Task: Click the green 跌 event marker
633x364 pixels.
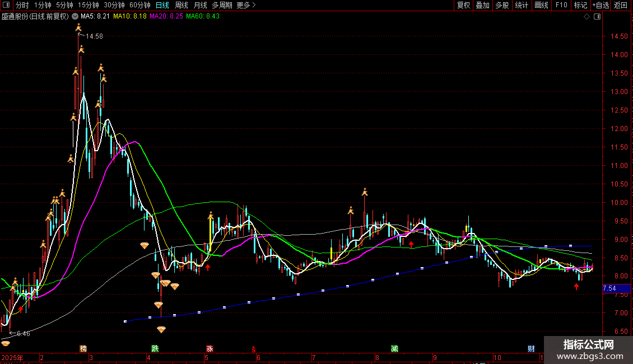Action: [x=155, y=348]
